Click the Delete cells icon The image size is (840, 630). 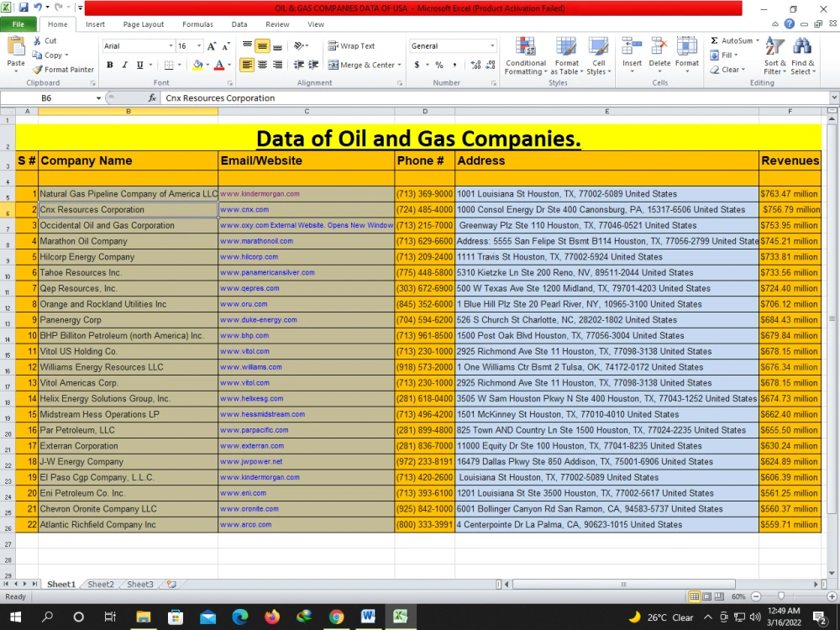659,46
